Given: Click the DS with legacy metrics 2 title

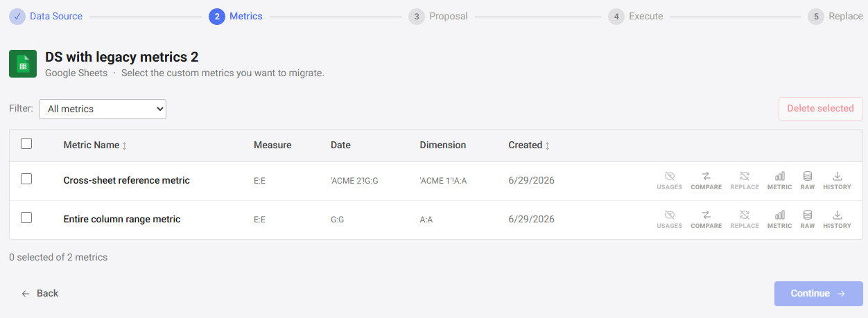Looking at the screenshot, I should [122, 57].
